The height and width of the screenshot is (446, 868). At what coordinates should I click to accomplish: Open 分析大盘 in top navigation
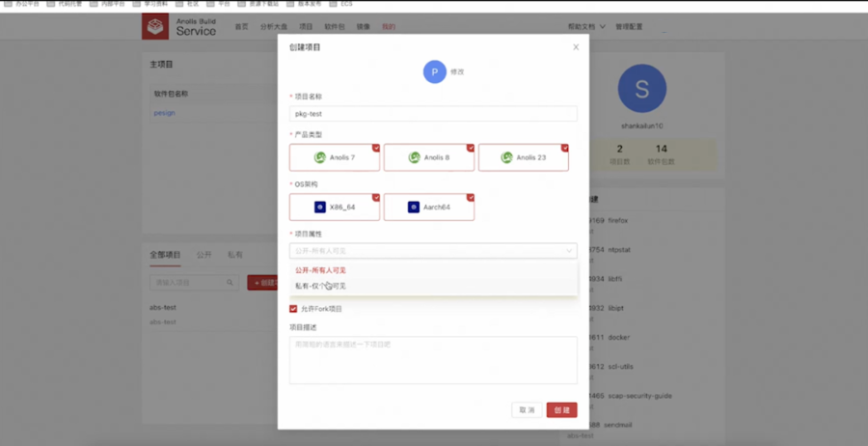pyautogui.click(x=274, y=27)
